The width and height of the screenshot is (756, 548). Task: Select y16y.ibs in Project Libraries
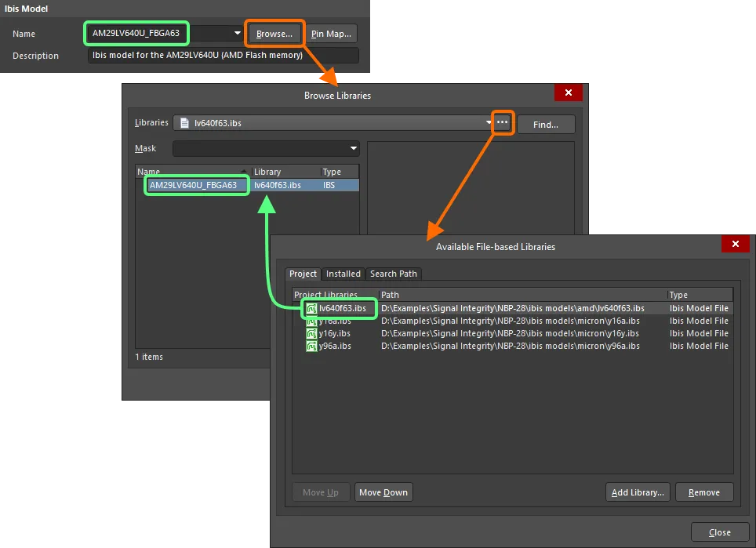pyautogui.click(x=335, y=333)
